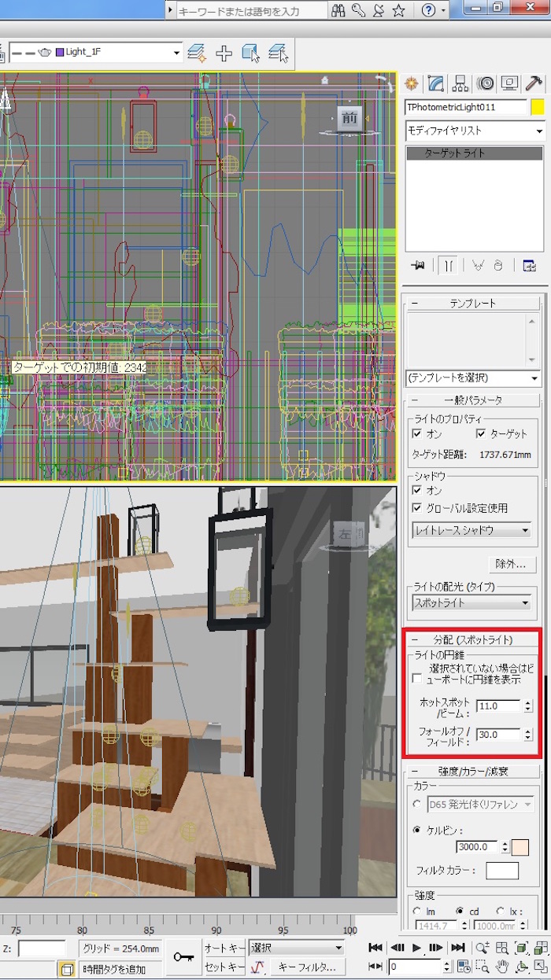Select the ケルビン radio button
The width and height of the screenshot is (551, 980).
417,829
